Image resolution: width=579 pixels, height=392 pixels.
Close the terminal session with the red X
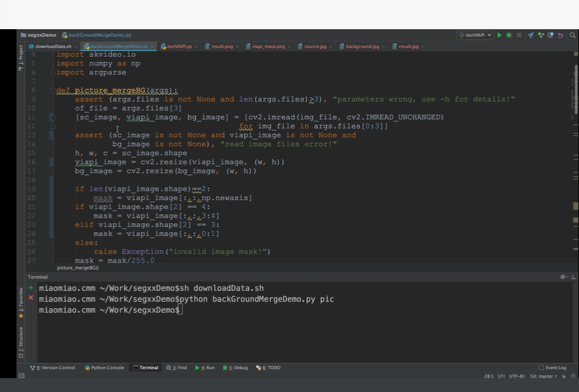pyautogui.click(x=31, y=297)
